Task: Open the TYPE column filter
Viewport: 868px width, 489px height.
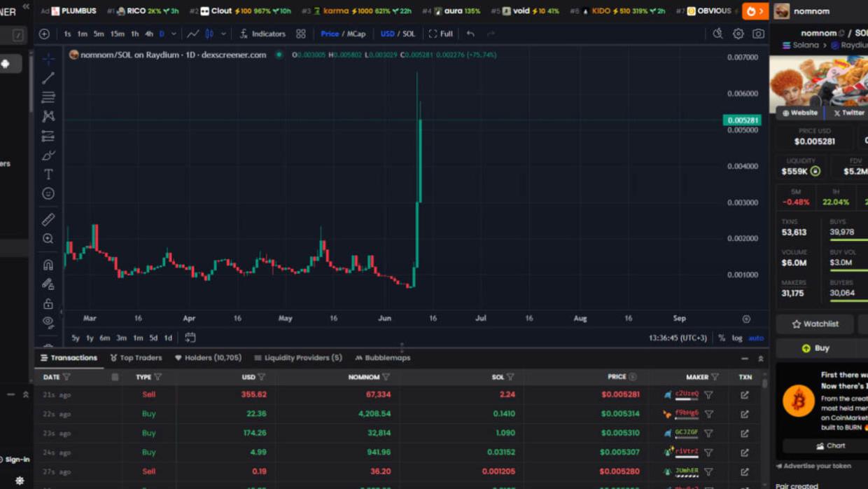Action: tap(157, 377)
